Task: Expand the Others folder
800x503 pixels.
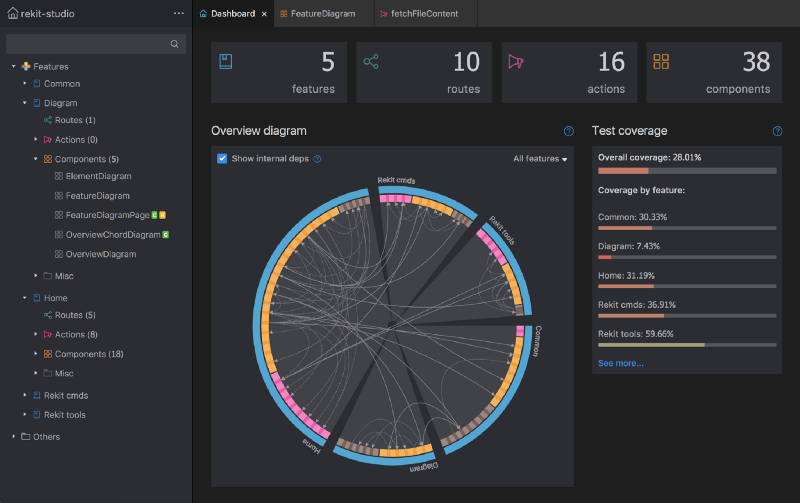Action: tap(14, 436)
